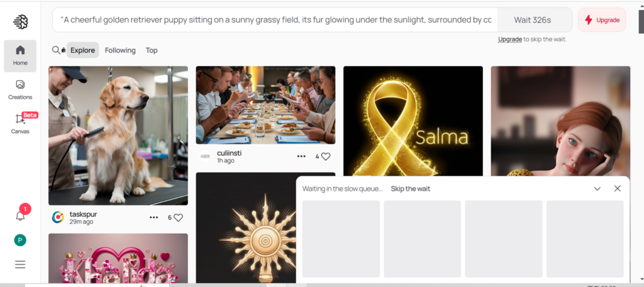Open taskspur's profile avatar
644x287 pixels.
pos(58,217)
